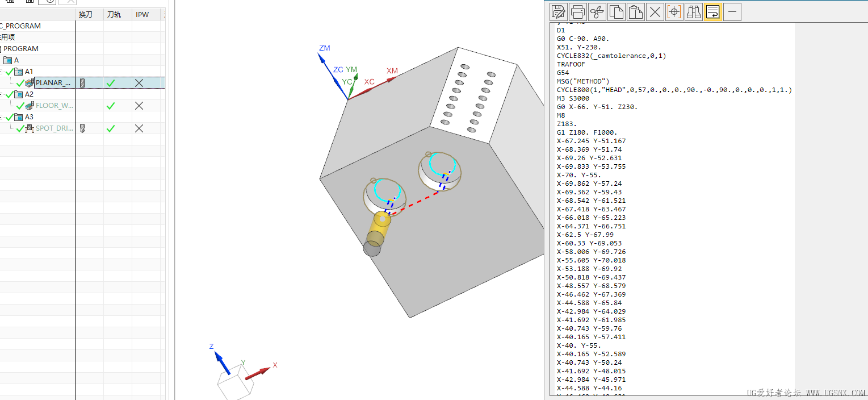This screenshot has width=868, height=400.
Task: Click the Paste clipboard icon
Action: pyautogui.click(x=636, y=11)
